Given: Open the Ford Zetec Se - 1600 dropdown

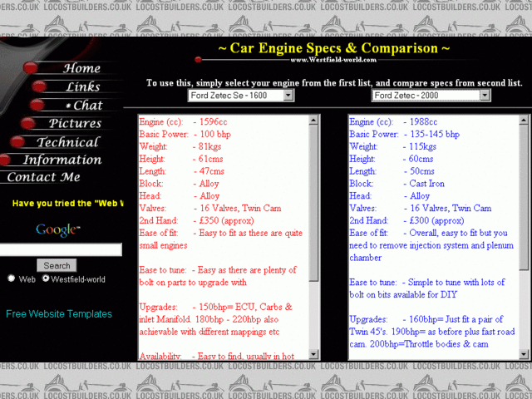Looking at the screenshot, I should tap(240, 96).
